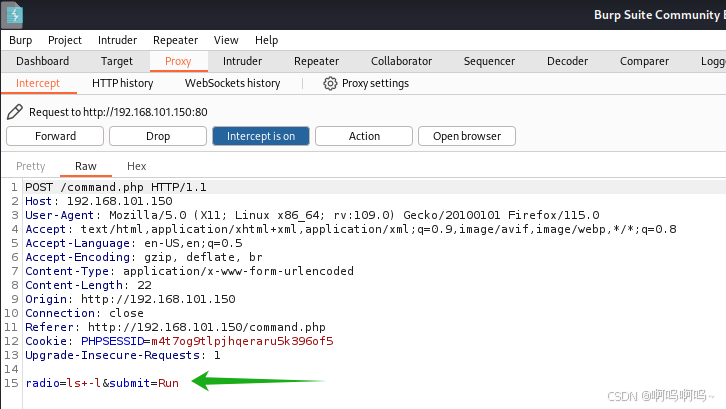This screenshot has width=726, height=409.
Task: Forward the intercepted request
Action: pos(55,136)
